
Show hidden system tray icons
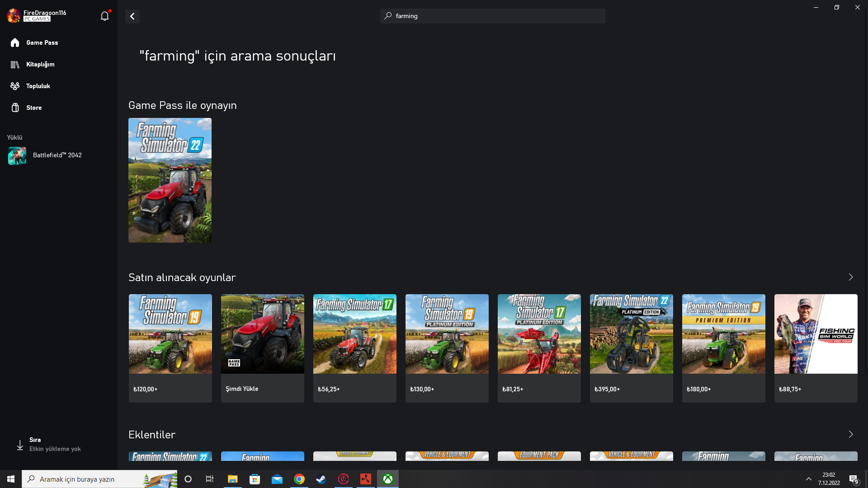809,479
